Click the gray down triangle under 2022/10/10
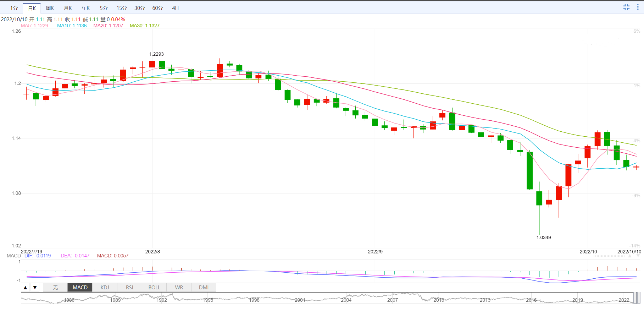This screenshot has height=311, width=644. pos(638,256)
